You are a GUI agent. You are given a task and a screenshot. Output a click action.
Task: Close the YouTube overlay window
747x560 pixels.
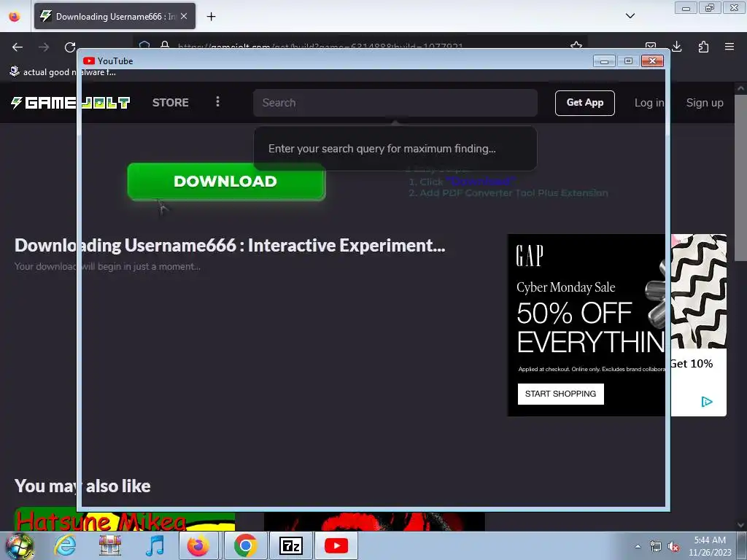(652, 61)
